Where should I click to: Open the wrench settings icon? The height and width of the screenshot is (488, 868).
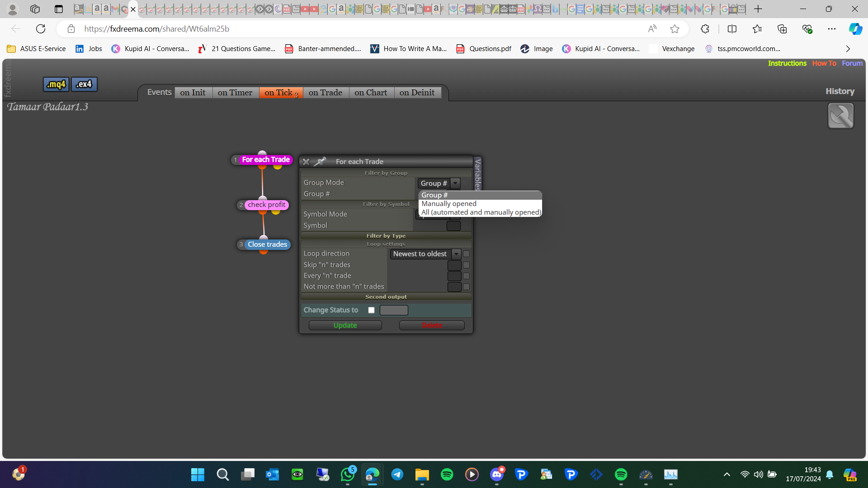tap(840, 116)
